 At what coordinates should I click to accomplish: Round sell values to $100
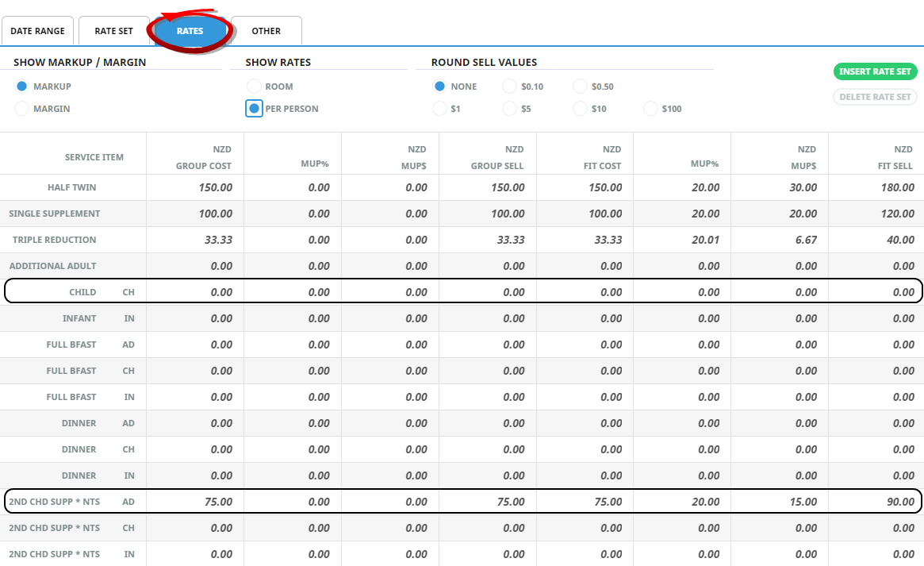(650, 109)
